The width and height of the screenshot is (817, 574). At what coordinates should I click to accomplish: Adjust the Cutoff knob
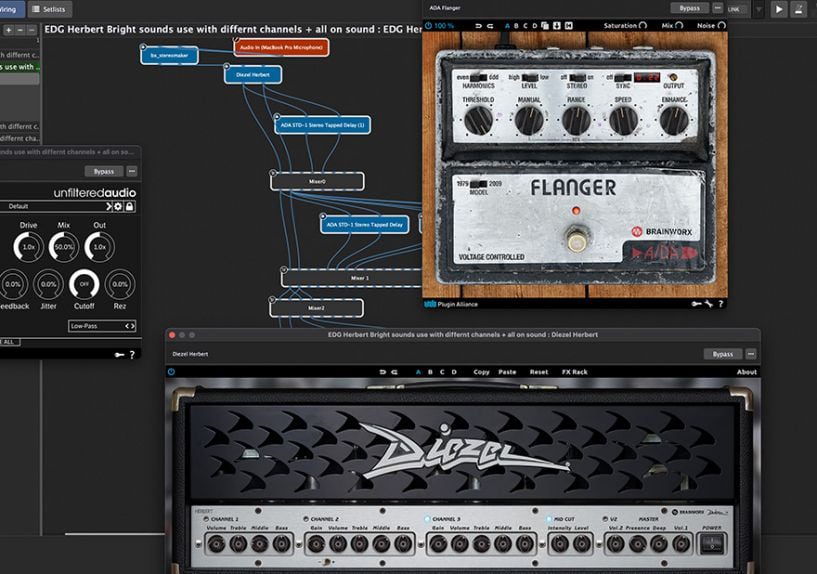point(84,284)
